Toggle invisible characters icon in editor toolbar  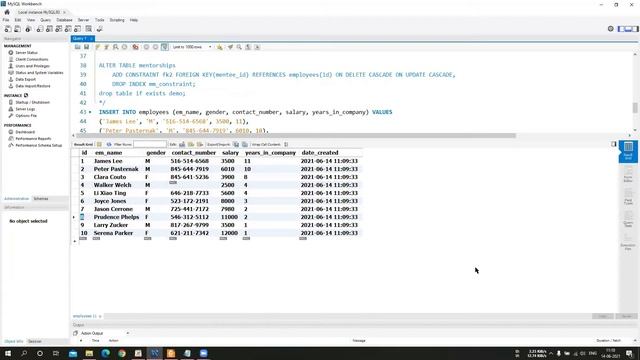248,47
